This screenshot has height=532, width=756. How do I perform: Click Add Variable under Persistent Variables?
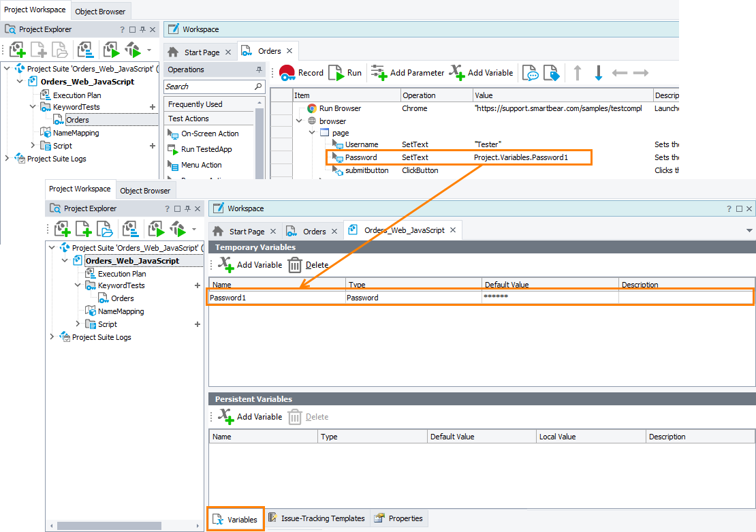(250, 417)
